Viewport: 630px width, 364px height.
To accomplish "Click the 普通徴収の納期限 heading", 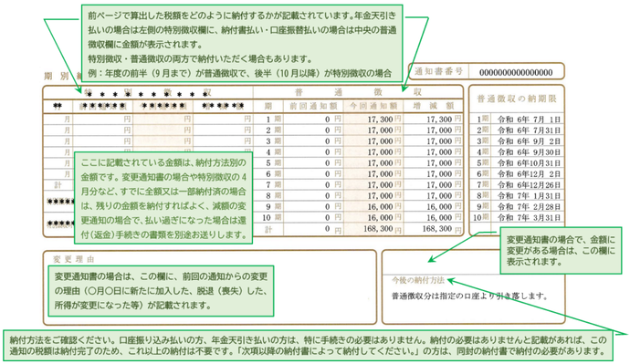I will (x=517, y=99).
